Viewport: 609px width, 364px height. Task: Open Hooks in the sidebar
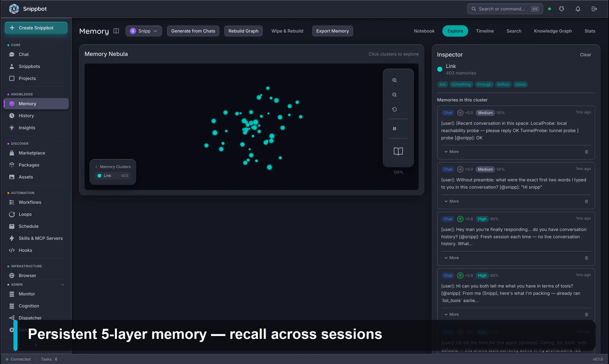click(36, 250)
